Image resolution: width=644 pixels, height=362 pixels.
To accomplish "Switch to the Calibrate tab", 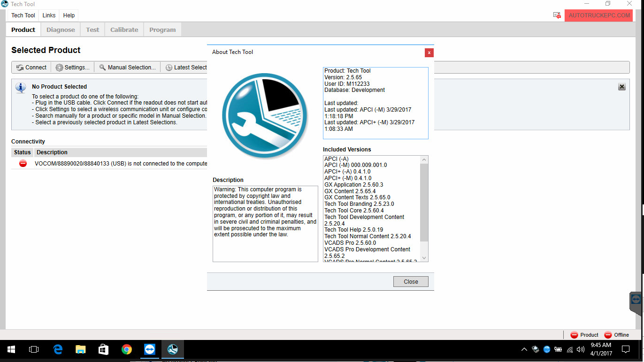I will pos(124,30).
